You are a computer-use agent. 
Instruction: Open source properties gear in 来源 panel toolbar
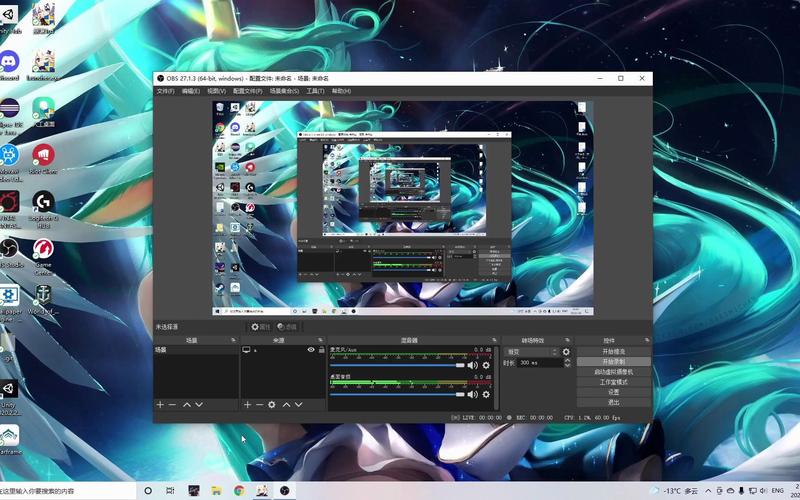pos(272,405)
